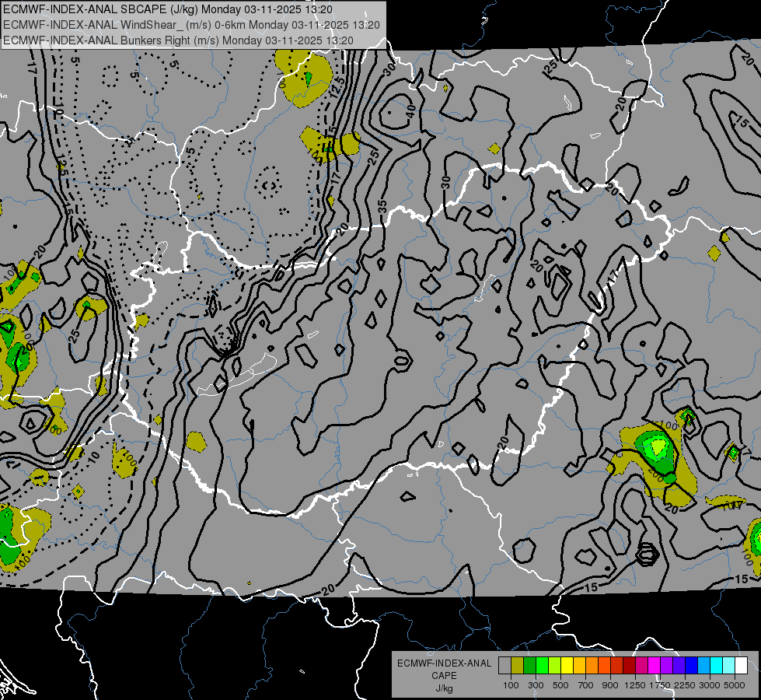Click the WindShear 0-6km title line
Screen dimensions: 761x700
tap(191, 25)
